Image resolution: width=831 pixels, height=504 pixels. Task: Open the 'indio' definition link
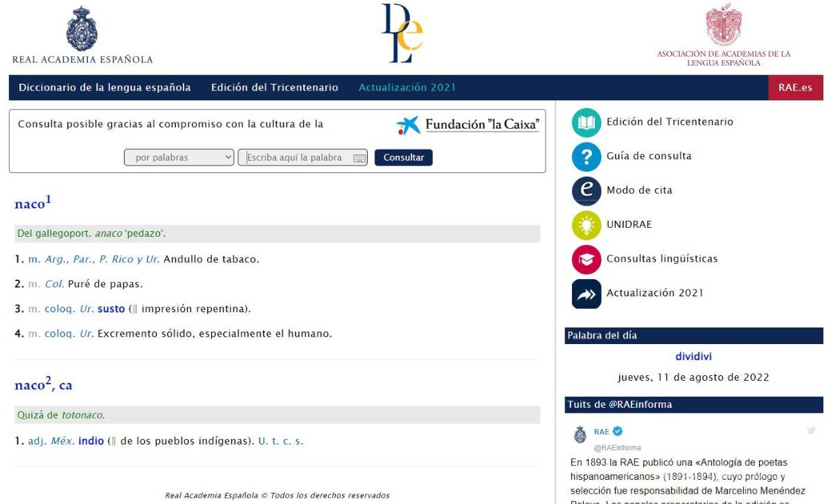pos(89,440)
